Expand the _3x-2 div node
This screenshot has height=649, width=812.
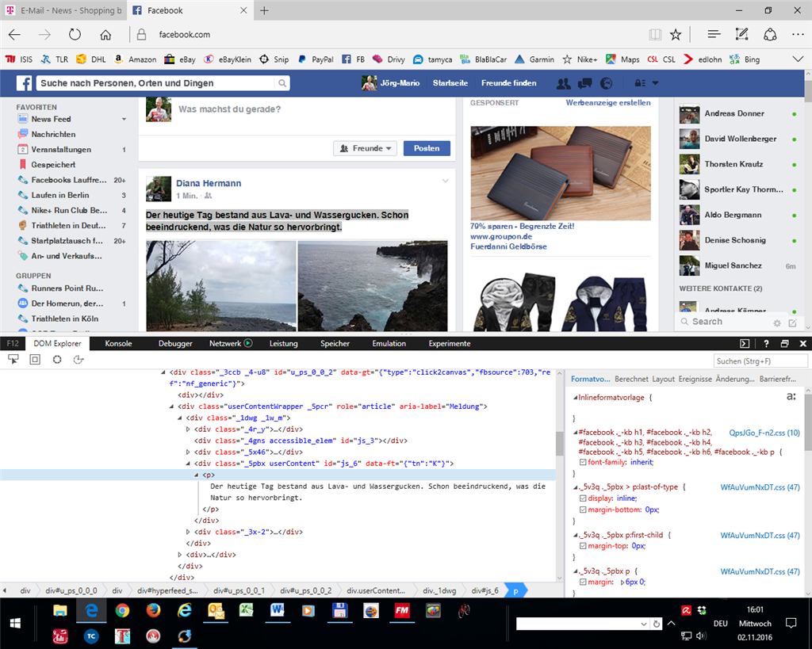click(x=188, y=532)
